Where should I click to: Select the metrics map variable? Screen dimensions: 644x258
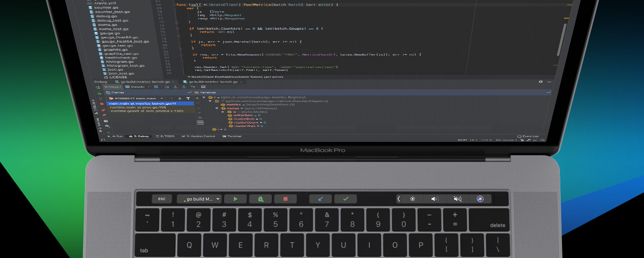258,104
